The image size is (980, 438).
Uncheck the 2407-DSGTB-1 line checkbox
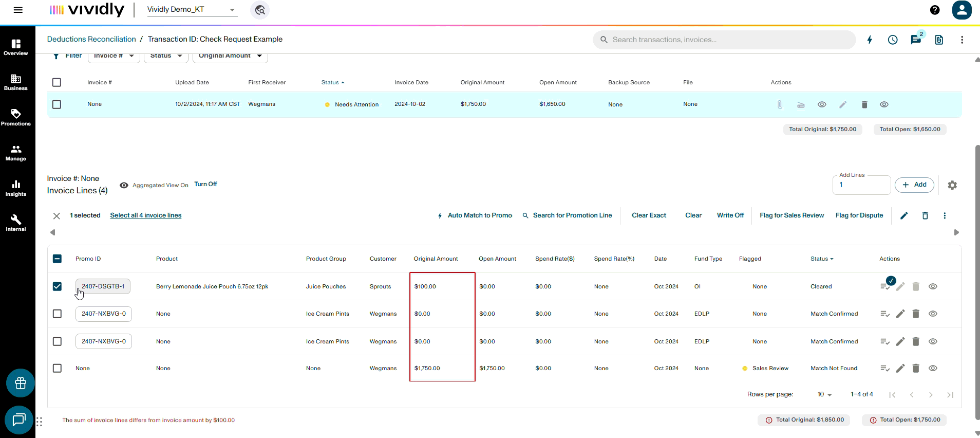(57, 286)
